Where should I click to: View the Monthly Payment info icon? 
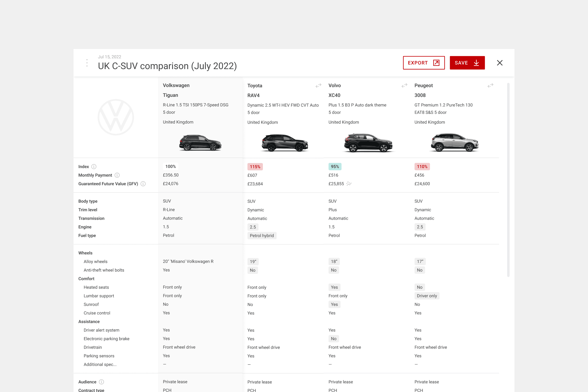click(x=117, y=175)
